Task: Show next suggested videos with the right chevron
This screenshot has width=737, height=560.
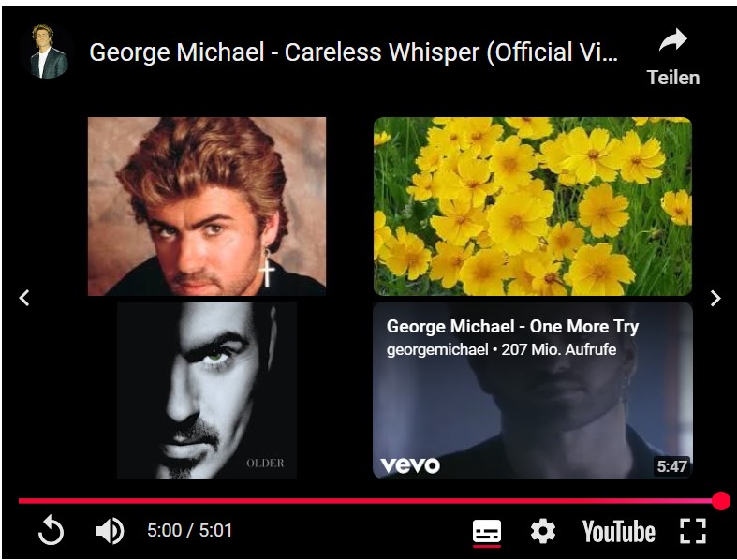Action: (715, 298)
